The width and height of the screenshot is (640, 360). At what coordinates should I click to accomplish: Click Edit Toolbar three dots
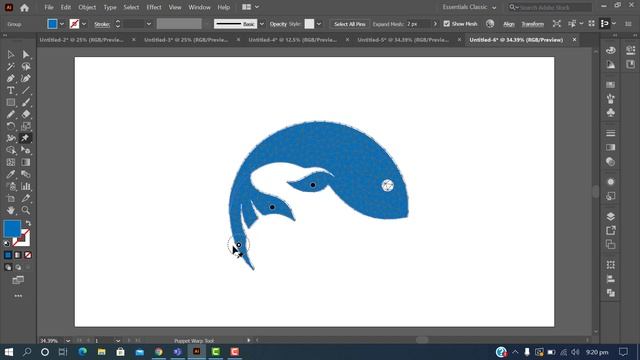tap(18, 296)
